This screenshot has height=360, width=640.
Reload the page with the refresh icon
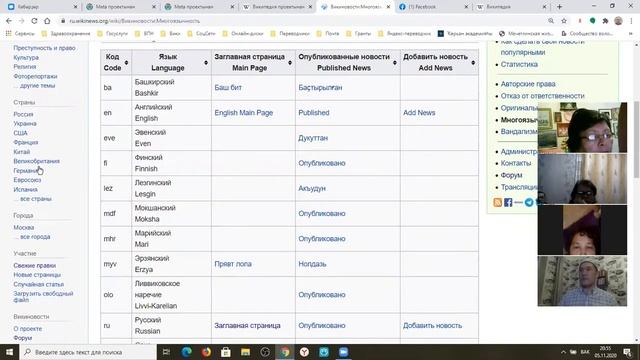(34, 21)
